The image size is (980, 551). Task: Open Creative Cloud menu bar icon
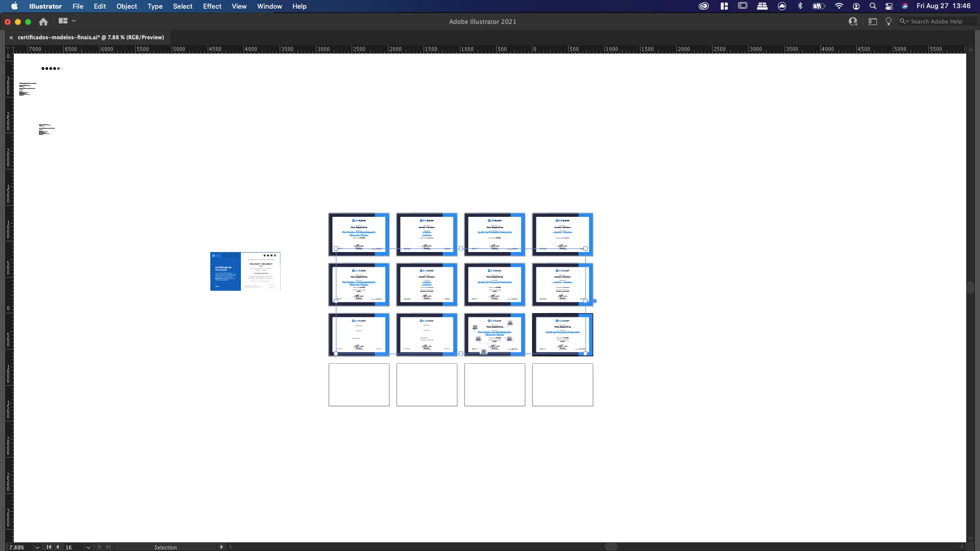(x=704, y=6)
